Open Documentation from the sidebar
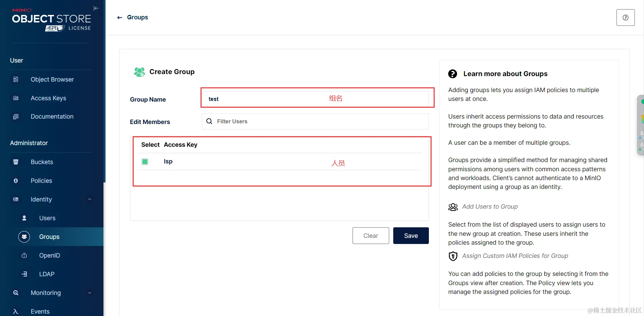The width and height of the screenshot is (644, 316). [52, 117]
